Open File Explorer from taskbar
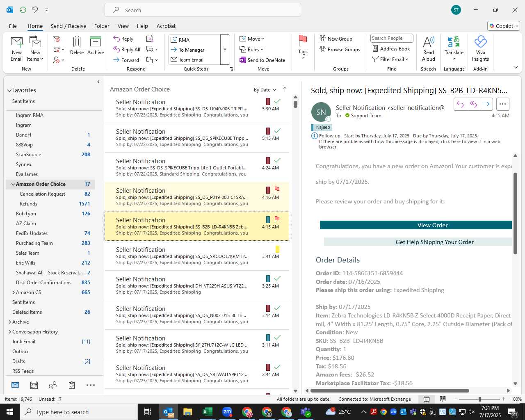Image resolution: width=525 pixels, height=420 pixels. point(187,412)
